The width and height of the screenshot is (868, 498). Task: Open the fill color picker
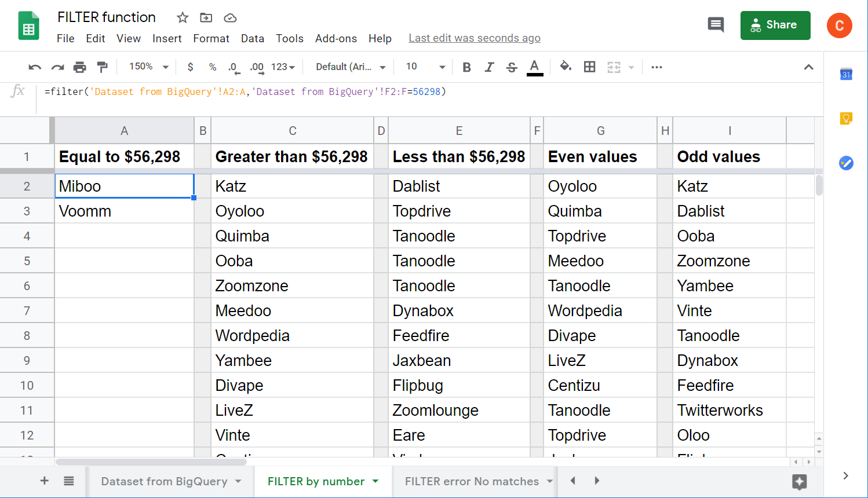566,67
